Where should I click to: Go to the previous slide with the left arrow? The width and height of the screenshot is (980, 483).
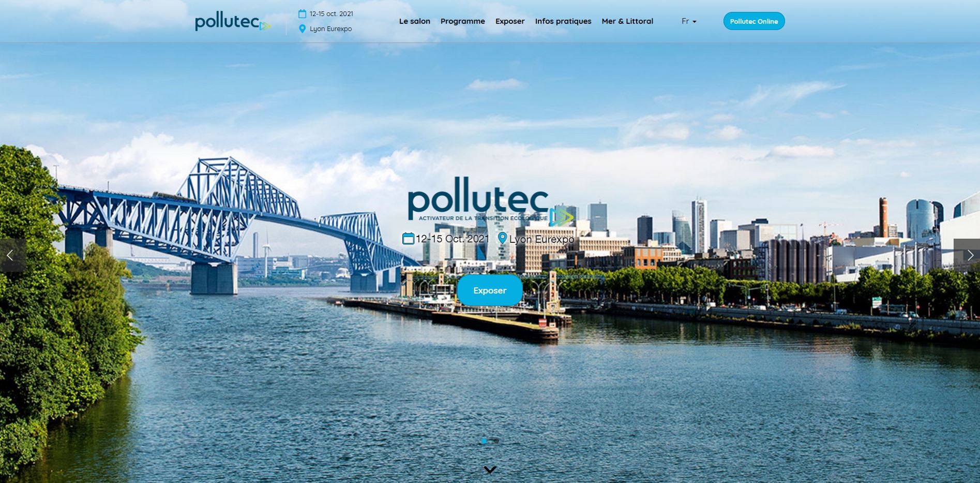pyautogui.click(x=10, y=255)
